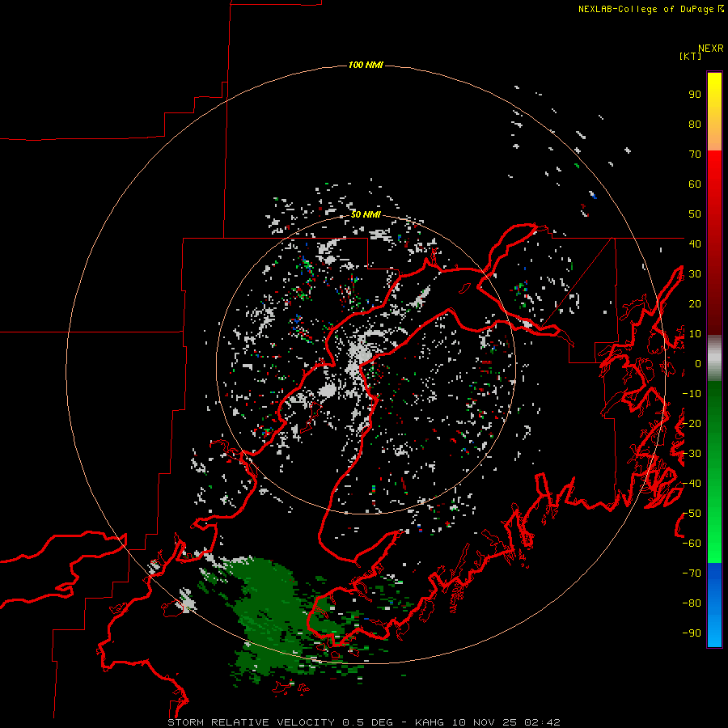This screenshot has height=728, width=728.
Task: Click the KT units label above color scale
Action: (690, 56)
